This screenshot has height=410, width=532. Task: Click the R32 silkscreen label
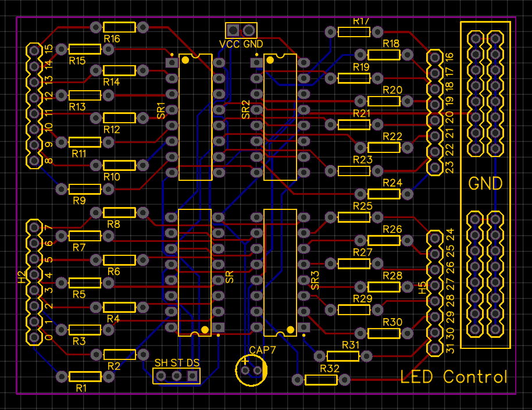tap(330, 369)
